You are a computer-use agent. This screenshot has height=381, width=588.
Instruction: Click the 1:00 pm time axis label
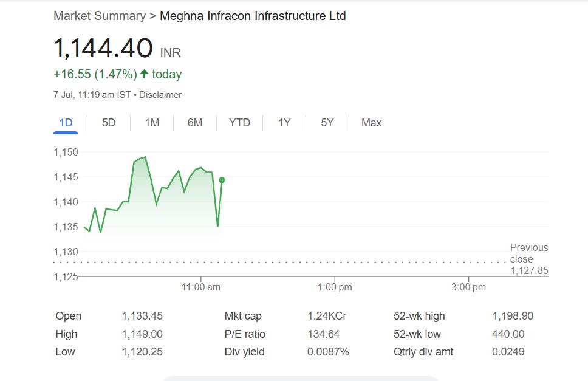(x=335, y=287)
